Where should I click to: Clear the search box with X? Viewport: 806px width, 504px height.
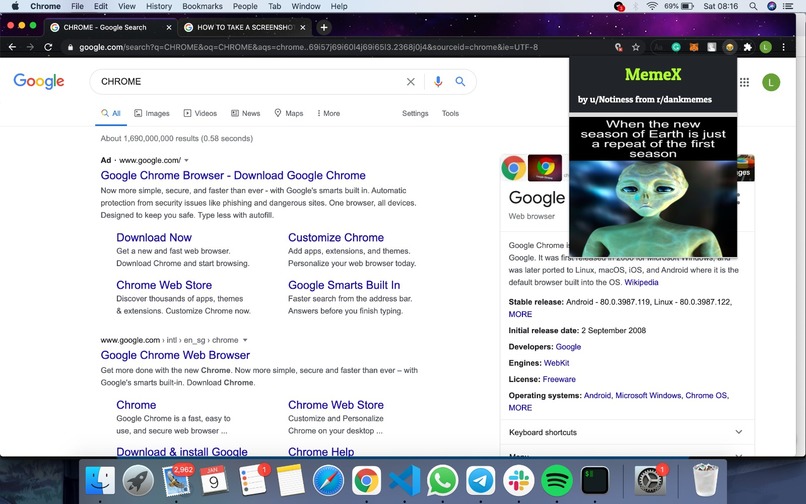click(x=411, y=82)
